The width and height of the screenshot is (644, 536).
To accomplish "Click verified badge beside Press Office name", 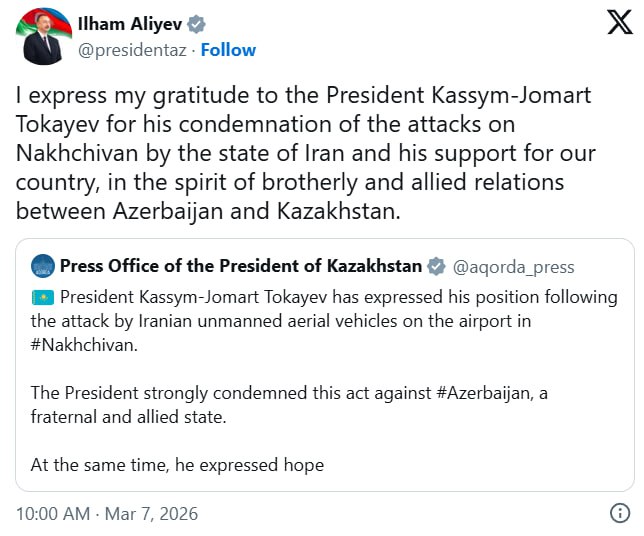I will click(x=436, y=266).
